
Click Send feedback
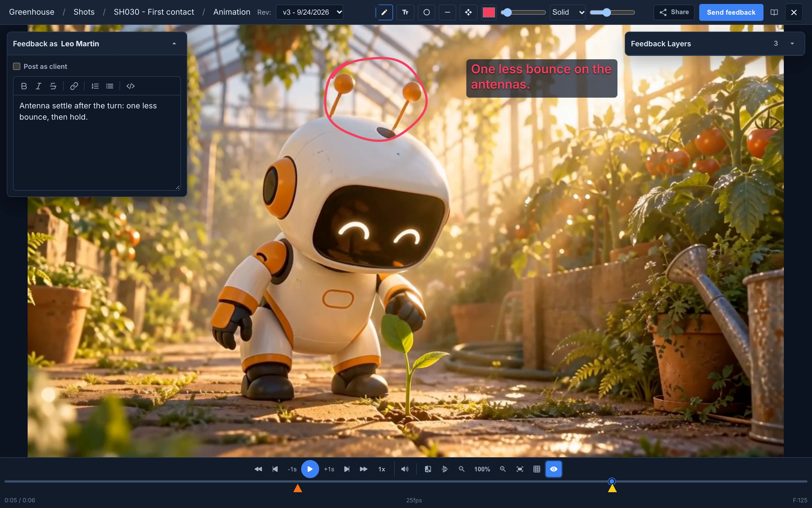point(731,12)
